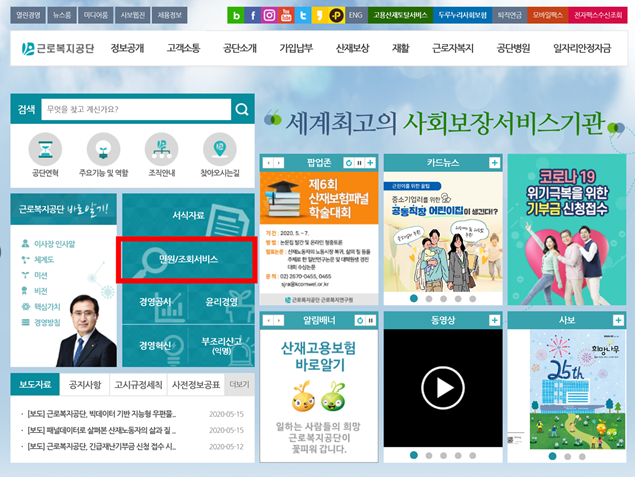The image size is (635, 477).
Task: Show next slide in 팝업존
Action: (x=279, y=163)
